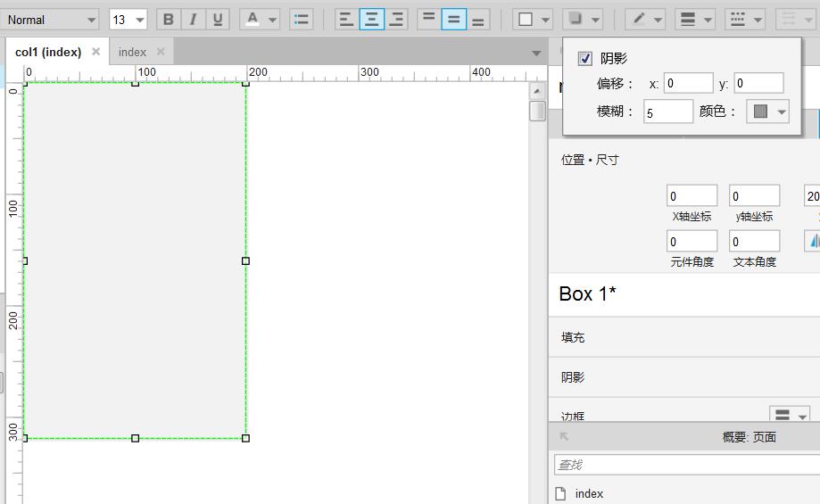
Task: Toggle middle vertical text alignment
Action: coord(454,19)
